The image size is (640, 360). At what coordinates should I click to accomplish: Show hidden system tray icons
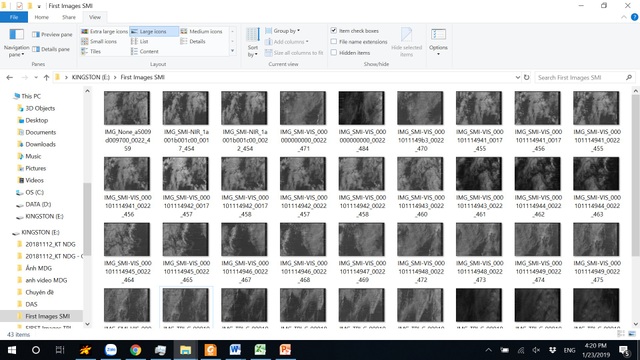click(488, 350)
